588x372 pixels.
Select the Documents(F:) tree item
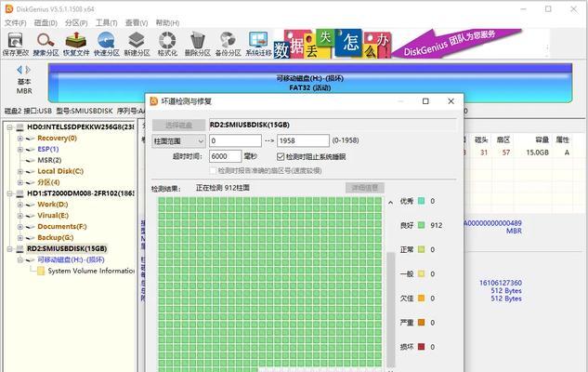pyautogui.click(x=62, y=227)
